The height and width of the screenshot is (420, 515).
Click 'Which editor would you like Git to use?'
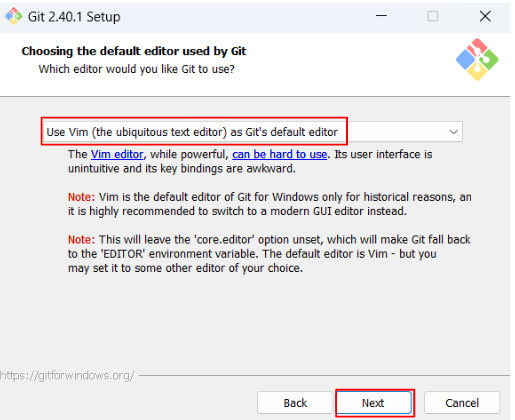pyautogui.click(x=136, y=69)
